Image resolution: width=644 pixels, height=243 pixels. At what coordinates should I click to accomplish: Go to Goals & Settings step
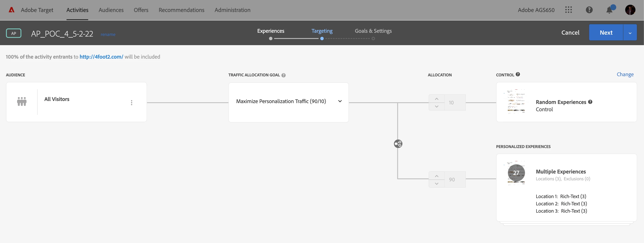(373, 31)
